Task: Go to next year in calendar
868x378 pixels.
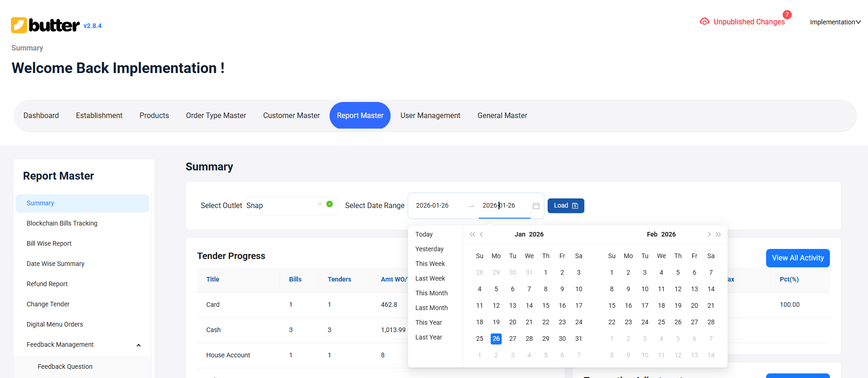Action: 718,235
